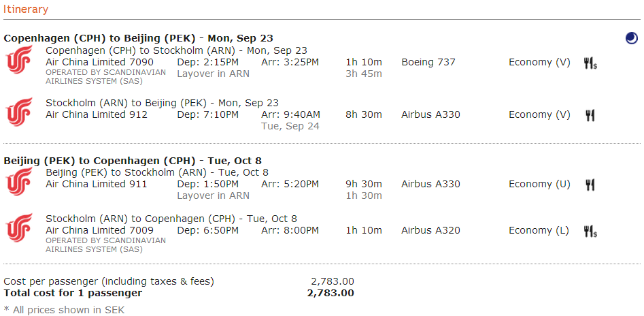This screenshot has width=644, height=316.
Task: Click meal icon on flight 911 row
Action: [x=590, y=185]
